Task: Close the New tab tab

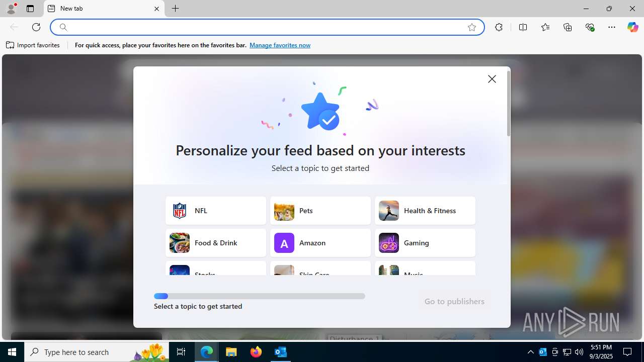Action: (156, 9)
